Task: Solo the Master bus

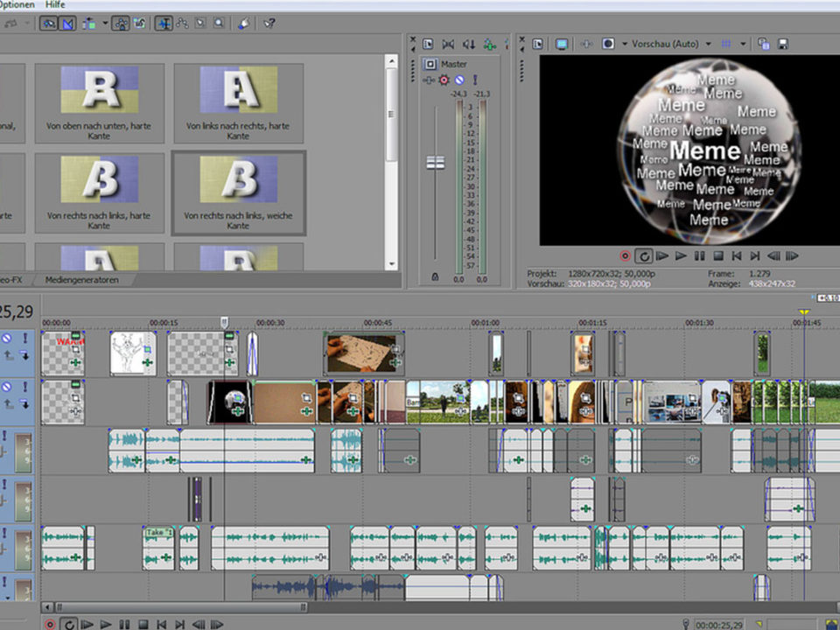Action: click(474, 80)
